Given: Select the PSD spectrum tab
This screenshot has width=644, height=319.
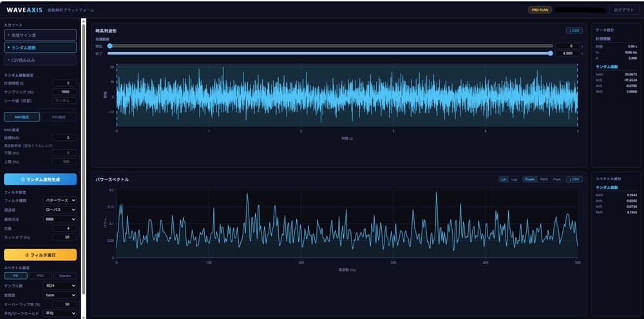Looking at the screenshot, I should tap(40, 275).
